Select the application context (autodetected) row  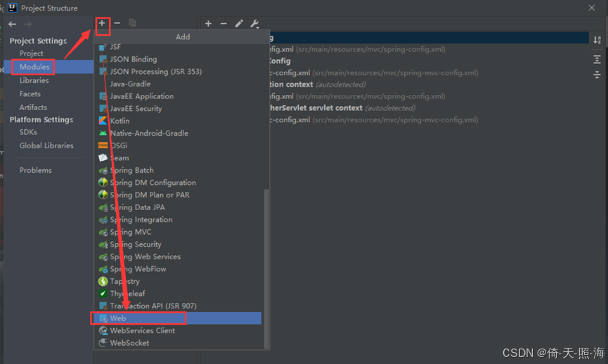318,84
